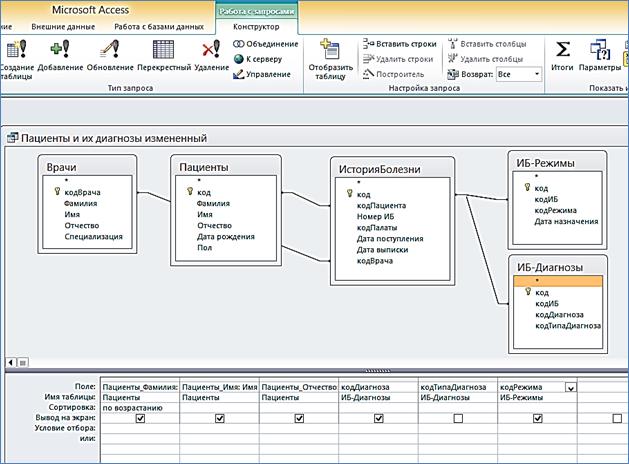Open the Внешние данные ribbon tab
629x464 pixels.
click(x=63, y=27)
